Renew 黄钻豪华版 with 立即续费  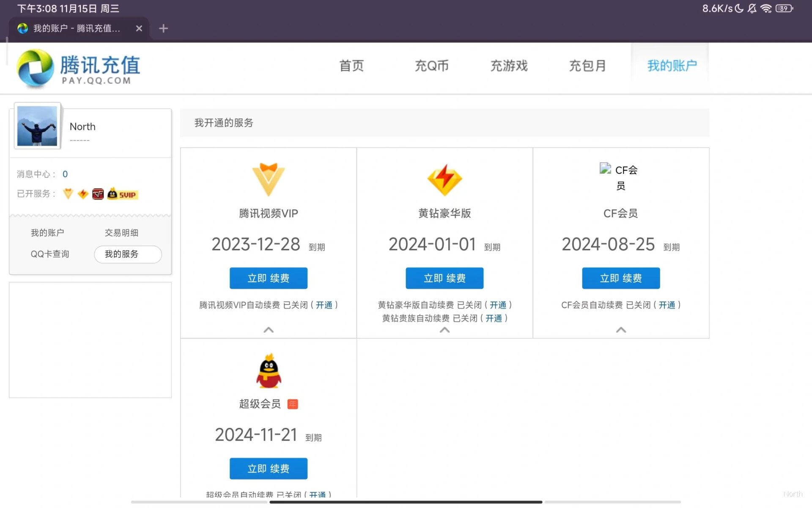(444, 278)
